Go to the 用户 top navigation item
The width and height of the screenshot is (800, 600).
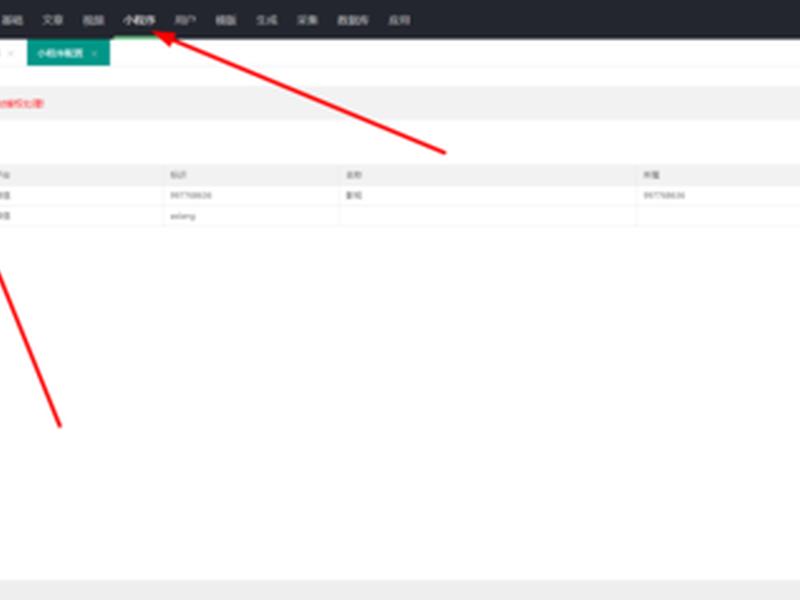pos(185,20)
